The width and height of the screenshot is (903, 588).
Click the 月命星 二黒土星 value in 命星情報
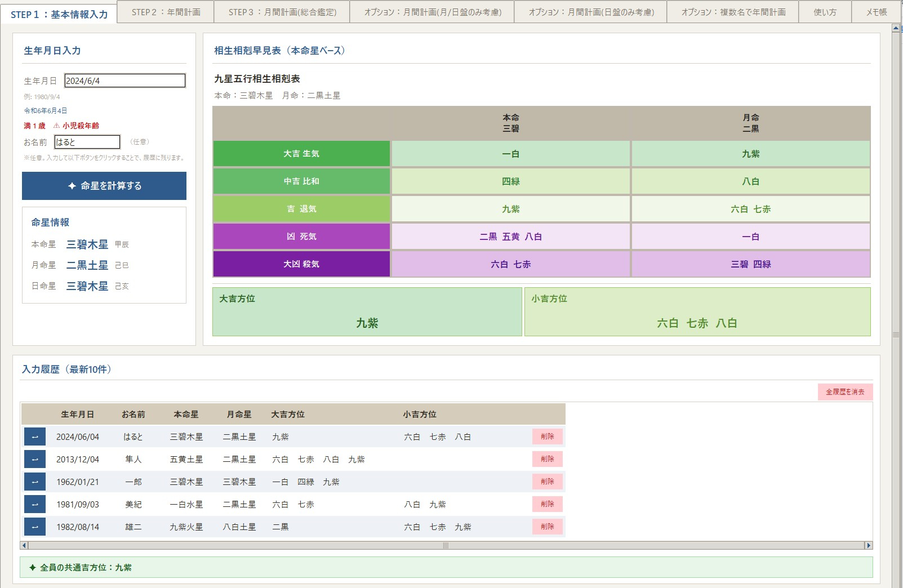pos(87,265)
